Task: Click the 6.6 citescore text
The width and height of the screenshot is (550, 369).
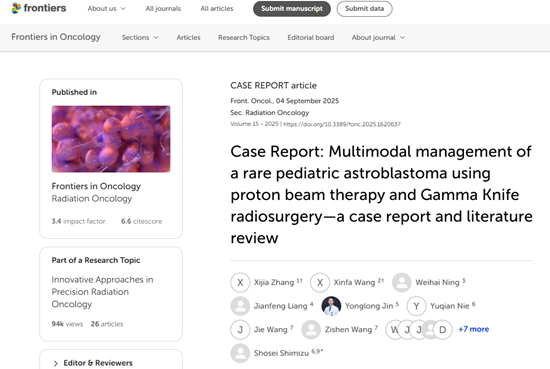Action: [x=142, y=221]
